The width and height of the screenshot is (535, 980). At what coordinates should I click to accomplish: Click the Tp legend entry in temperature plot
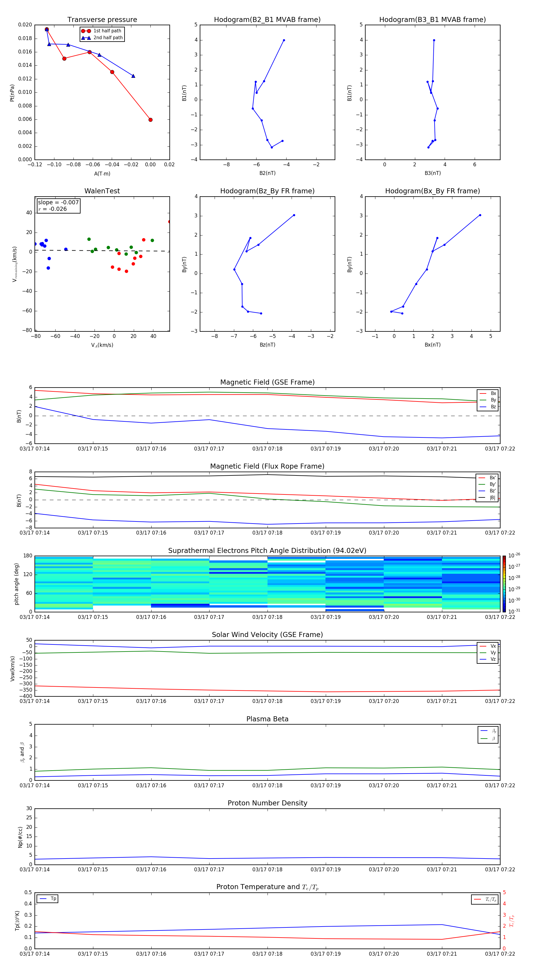click(47, 899)
